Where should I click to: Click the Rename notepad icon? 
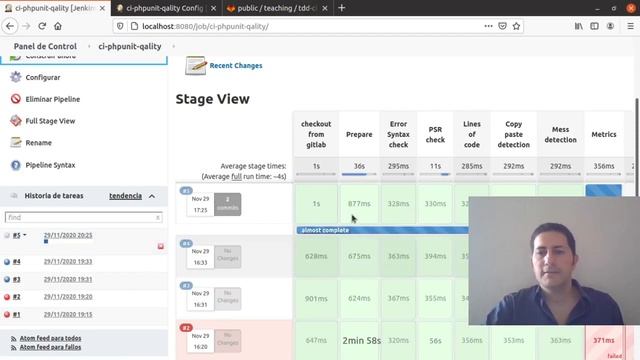tap(16, 142)
